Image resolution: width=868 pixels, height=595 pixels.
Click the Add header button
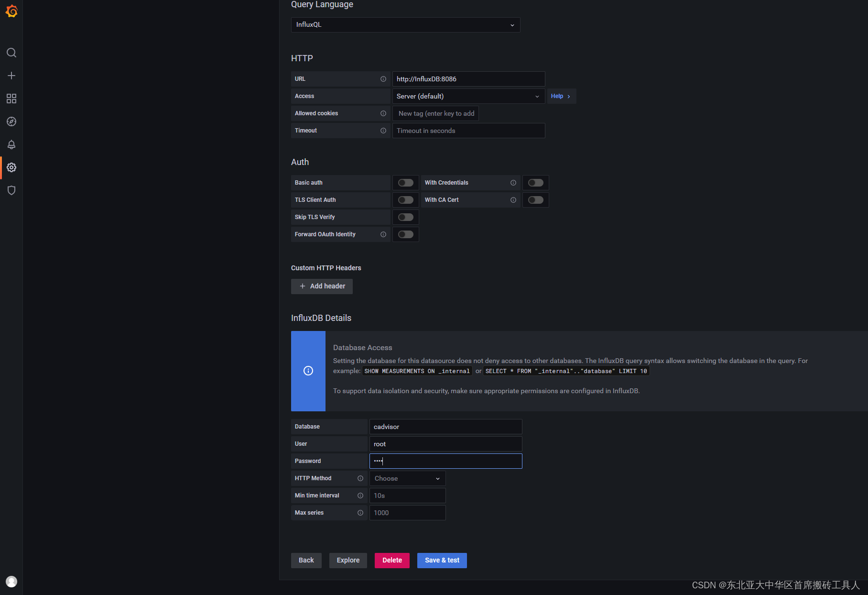pyautogui.click(x=322, y=286)
